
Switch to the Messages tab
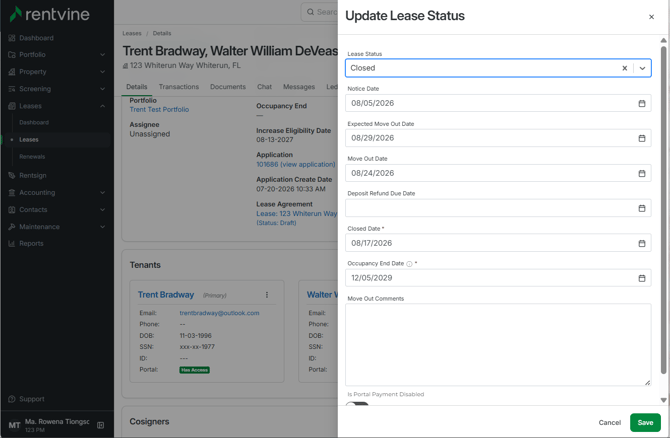[299, 87]
